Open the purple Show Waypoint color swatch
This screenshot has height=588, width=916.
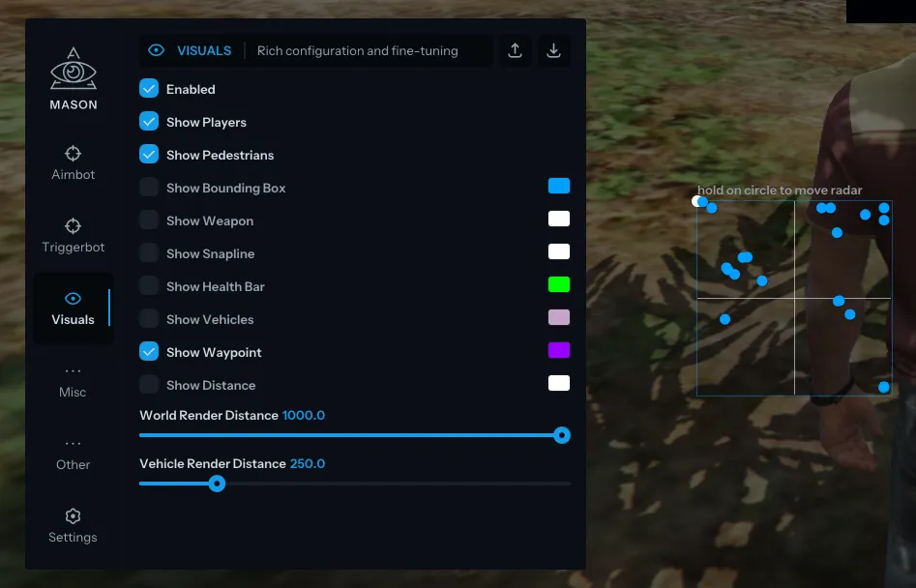(x=558, y=350)
